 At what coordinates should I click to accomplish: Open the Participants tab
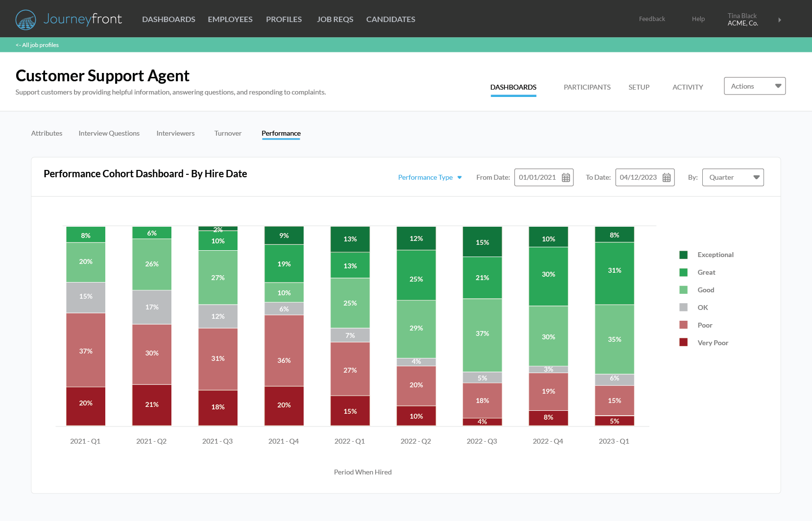(x=587, y=87)
